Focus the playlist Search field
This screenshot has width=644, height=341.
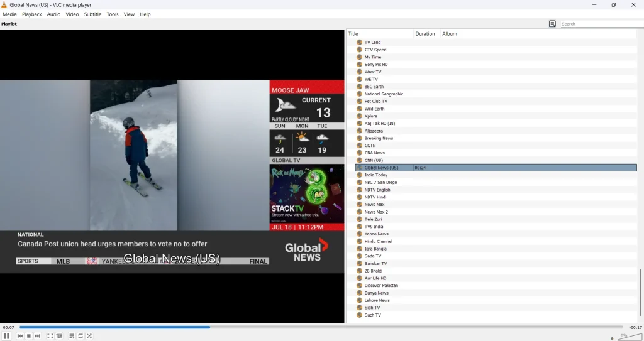click(x=602, y=24)
